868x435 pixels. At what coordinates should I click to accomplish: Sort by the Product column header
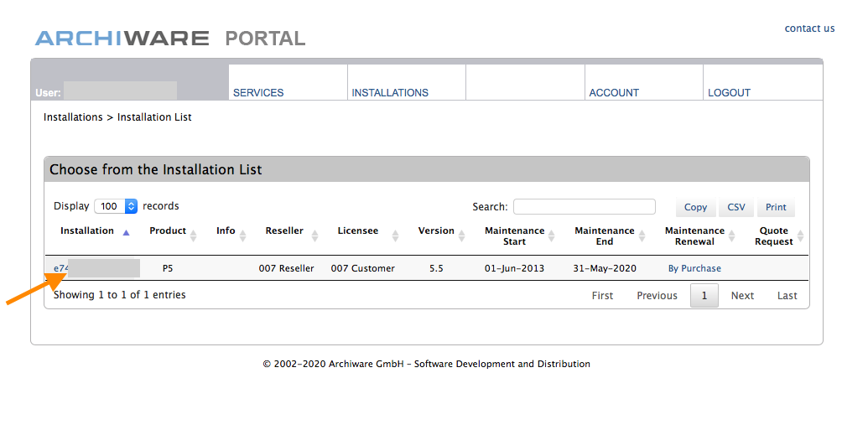tap(168, 230)
